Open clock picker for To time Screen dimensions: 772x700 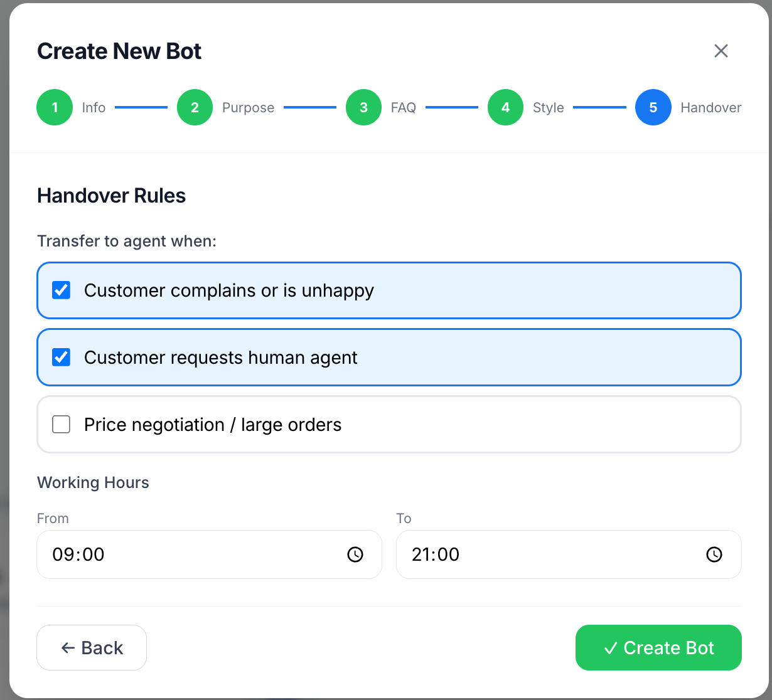714,554
